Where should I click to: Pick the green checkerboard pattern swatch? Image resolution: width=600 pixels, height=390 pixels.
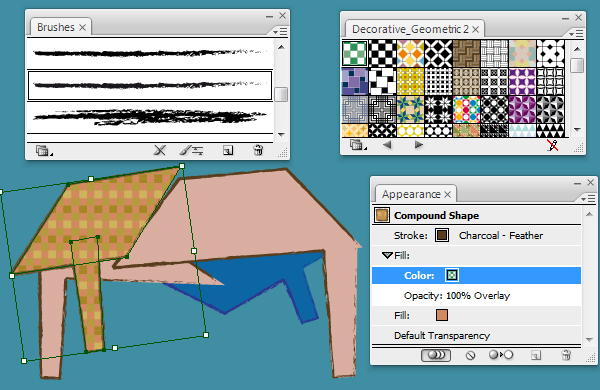tap(354, 53)
